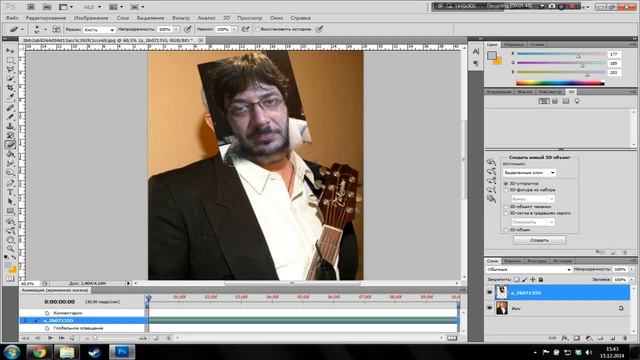Viewport: 640px width, 360px height.
Task: Select the Move tool
Action: 10,51
